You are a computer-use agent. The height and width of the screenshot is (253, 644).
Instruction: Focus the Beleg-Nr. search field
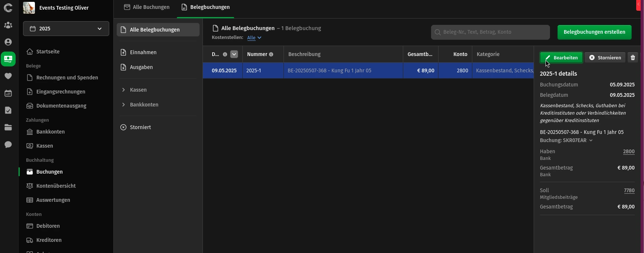pos(491,32)
